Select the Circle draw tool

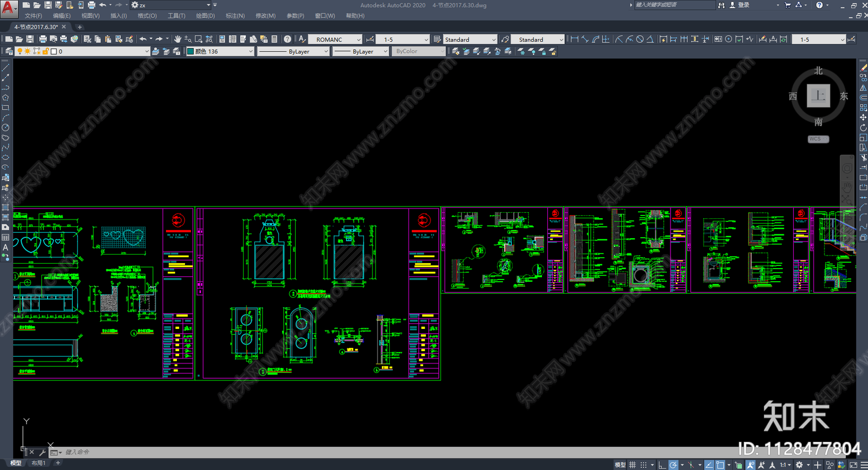click(5, 128)
